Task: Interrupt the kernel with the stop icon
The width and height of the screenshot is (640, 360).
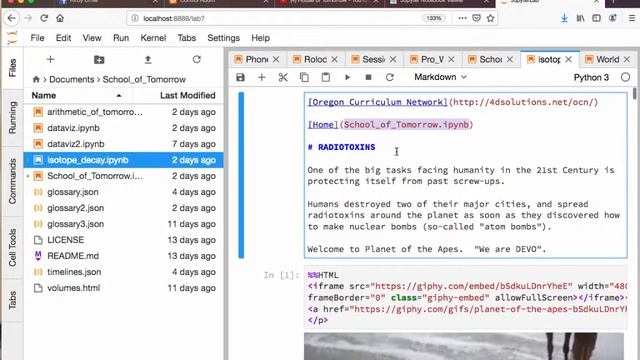Action: click(368, 77)
